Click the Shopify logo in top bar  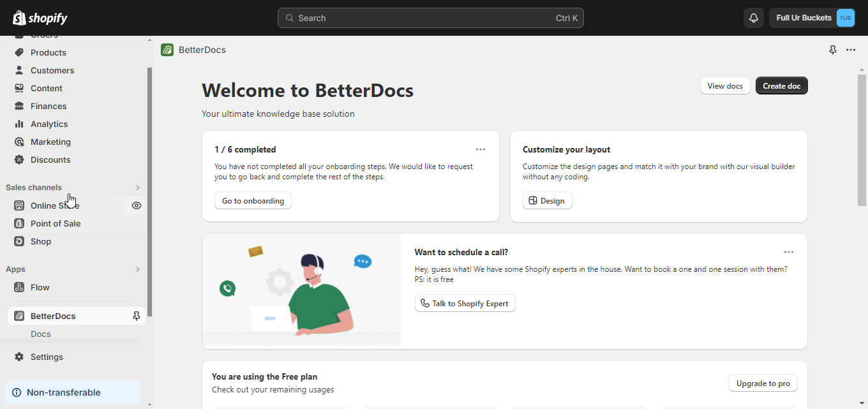click(x=40, y=18)
